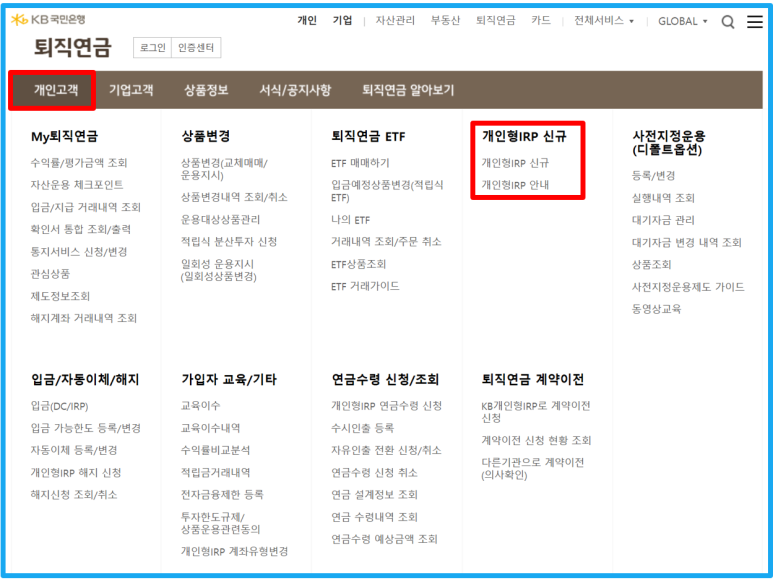Expand the GLOBAL language dropdown
The height and width of the screenshot is (580, 773).
tap(683, 21)
